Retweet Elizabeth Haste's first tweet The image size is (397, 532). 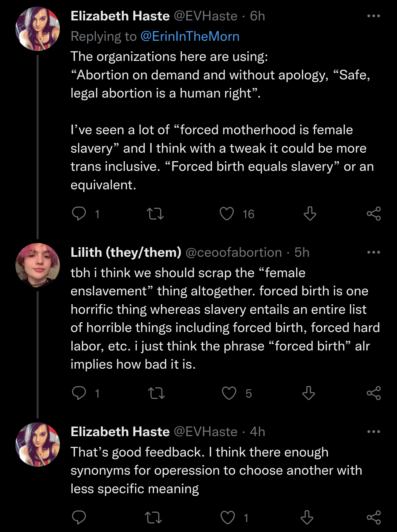155,214
